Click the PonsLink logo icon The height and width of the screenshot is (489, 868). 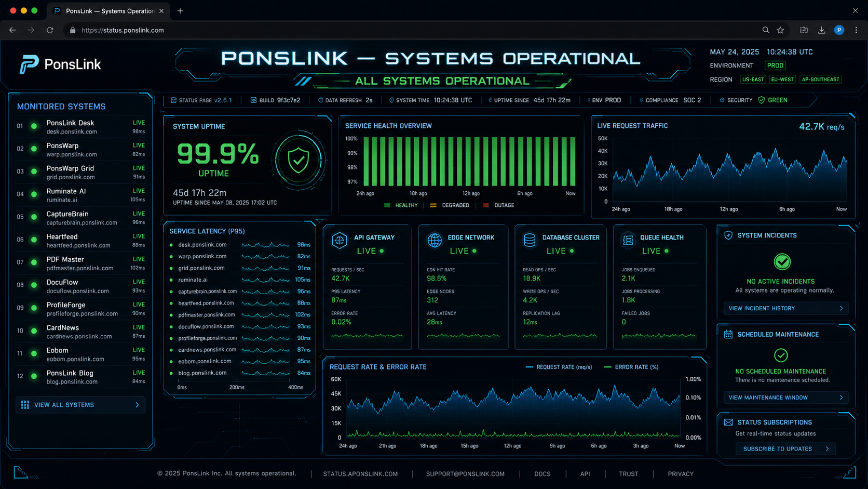click(x=29, y=64)
